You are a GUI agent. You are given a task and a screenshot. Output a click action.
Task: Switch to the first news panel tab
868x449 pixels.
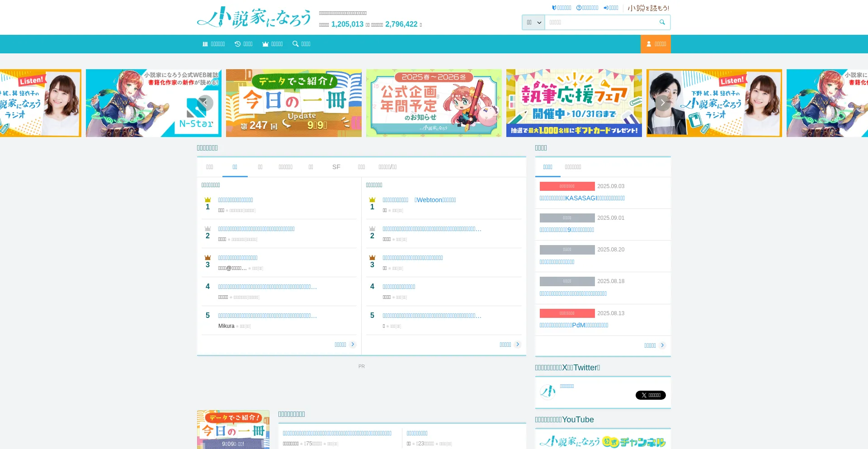548,167
